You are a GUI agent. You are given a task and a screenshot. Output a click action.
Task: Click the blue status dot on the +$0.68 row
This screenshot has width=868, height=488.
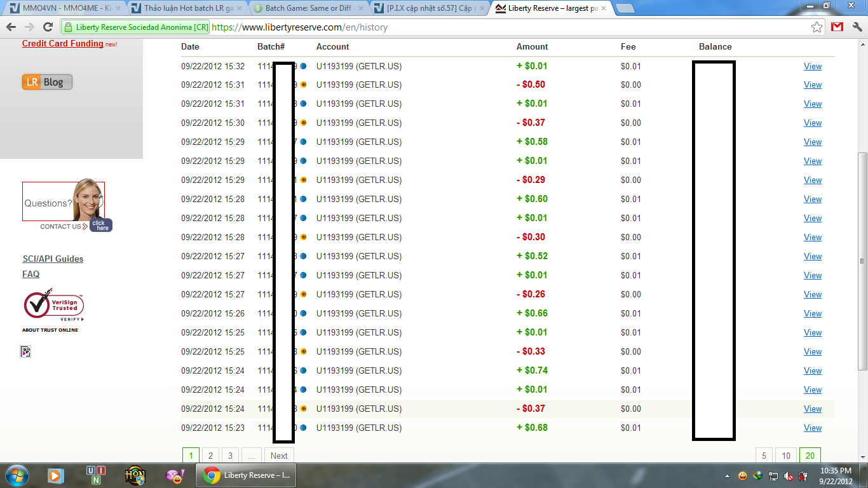(x=303, y=428)
